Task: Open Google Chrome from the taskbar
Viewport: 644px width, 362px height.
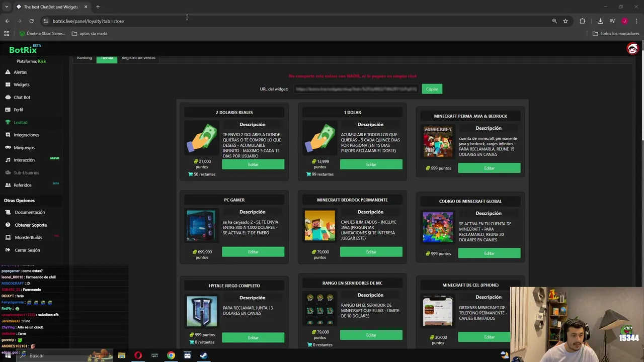Action: 171,355
